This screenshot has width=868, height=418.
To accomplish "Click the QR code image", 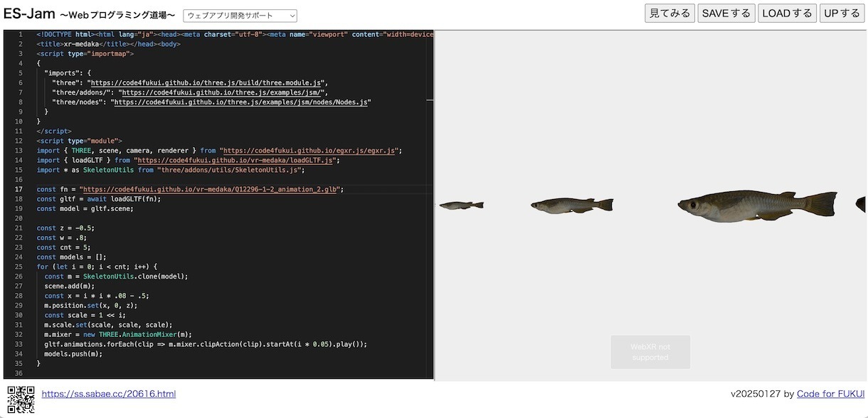I will tap(21, 400).
